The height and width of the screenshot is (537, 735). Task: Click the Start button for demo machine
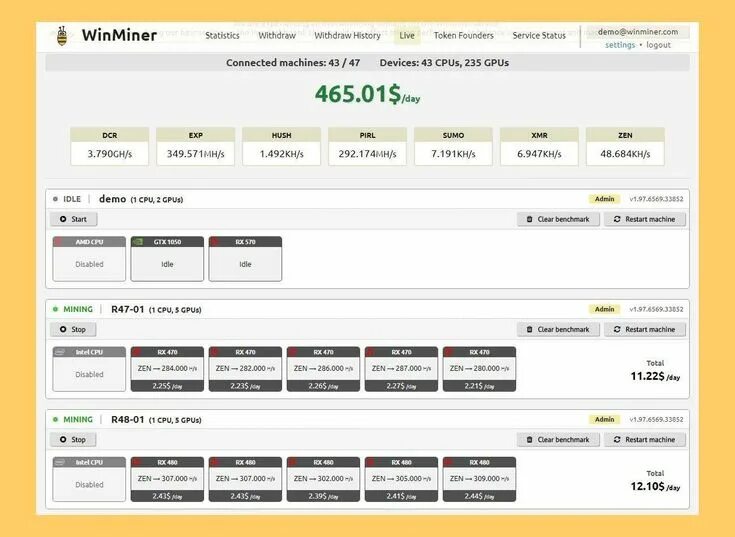(x=74, y=219)
